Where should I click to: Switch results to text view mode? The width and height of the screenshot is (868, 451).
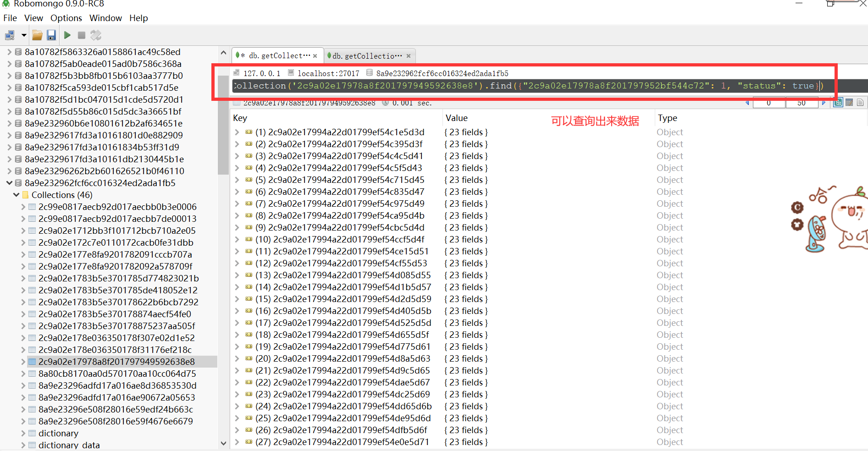coord(860,103)
